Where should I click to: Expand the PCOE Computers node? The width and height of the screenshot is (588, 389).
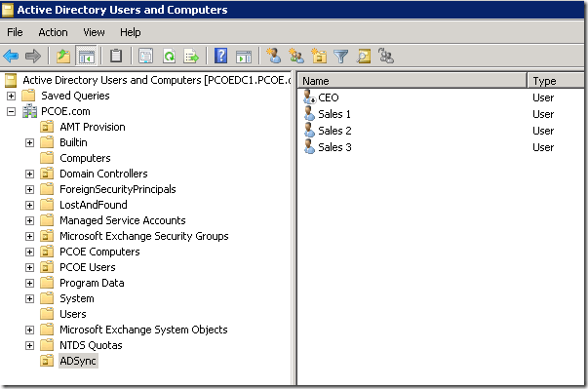[29, 252]
